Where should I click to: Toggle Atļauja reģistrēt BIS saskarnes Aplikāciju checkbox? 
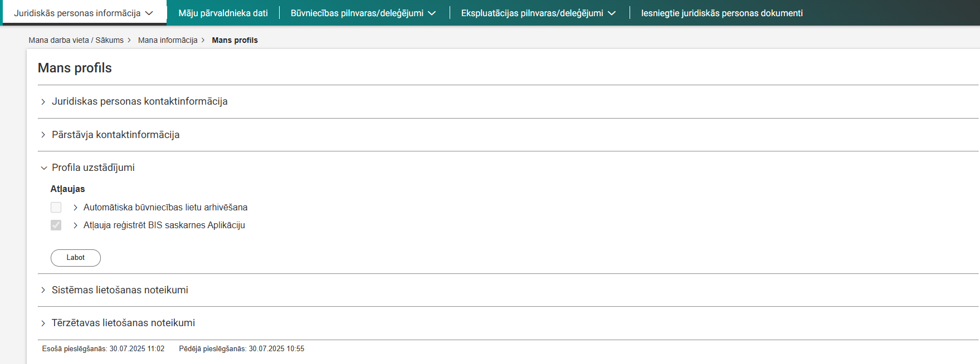56,225
